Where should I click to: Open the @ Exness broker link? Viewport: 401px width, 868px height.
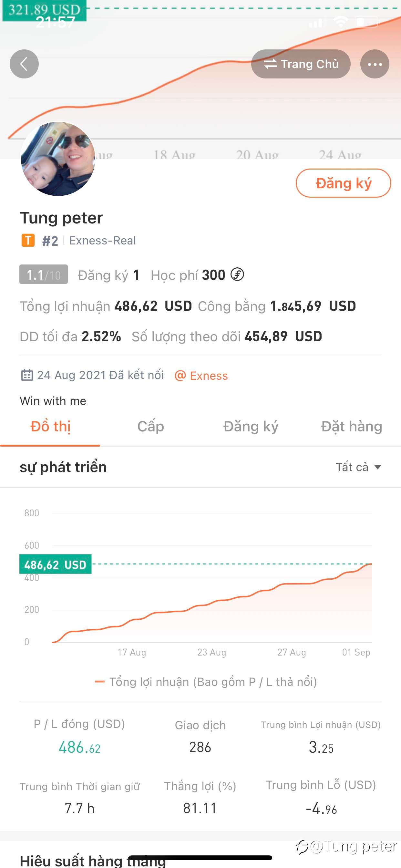click(201, 375)
